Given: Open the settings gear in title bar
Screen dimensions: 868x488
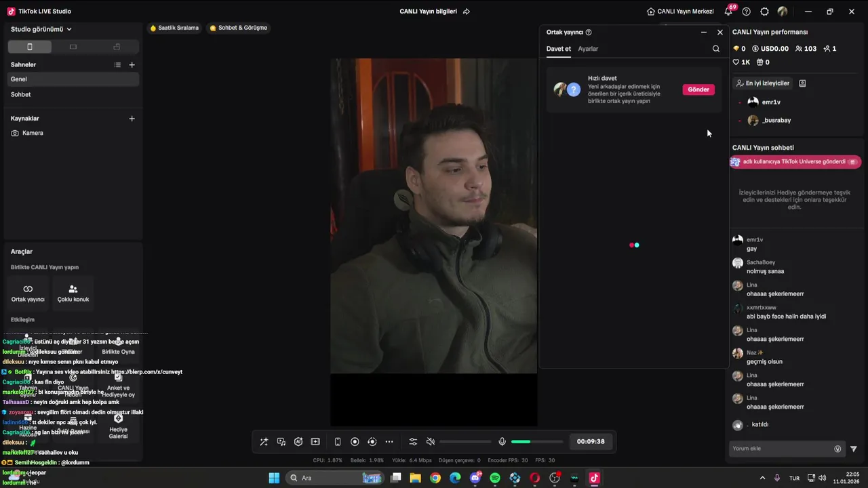Looking at the screenshot, I should [765, 12].
